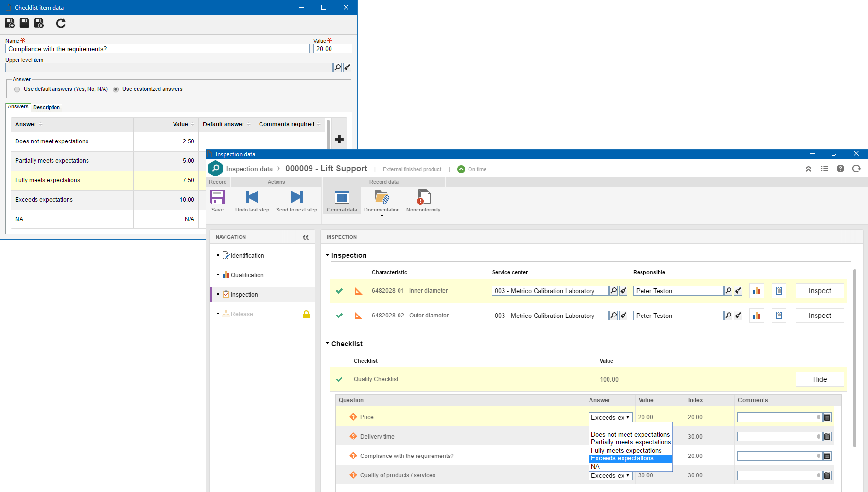Click the refresh icon in Checklist item data

point(61,23)
